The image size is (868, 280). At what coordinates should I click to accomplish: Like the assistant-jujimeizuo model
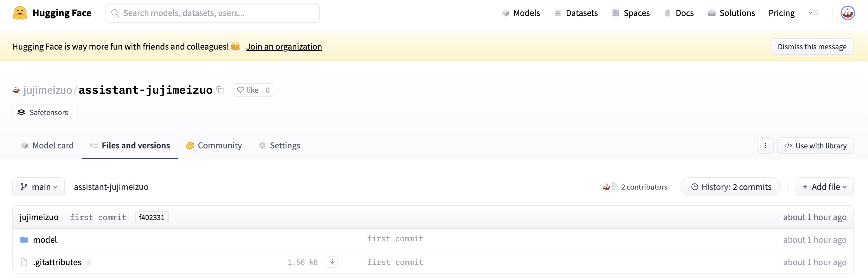[248, 90]
